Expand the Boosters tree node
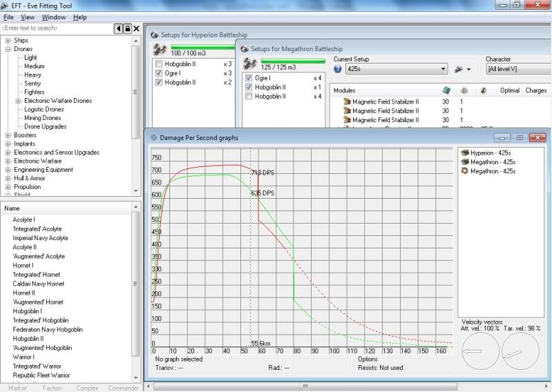Image resolution: width=552 pixels, height=392 pixels. click(8, 135)
